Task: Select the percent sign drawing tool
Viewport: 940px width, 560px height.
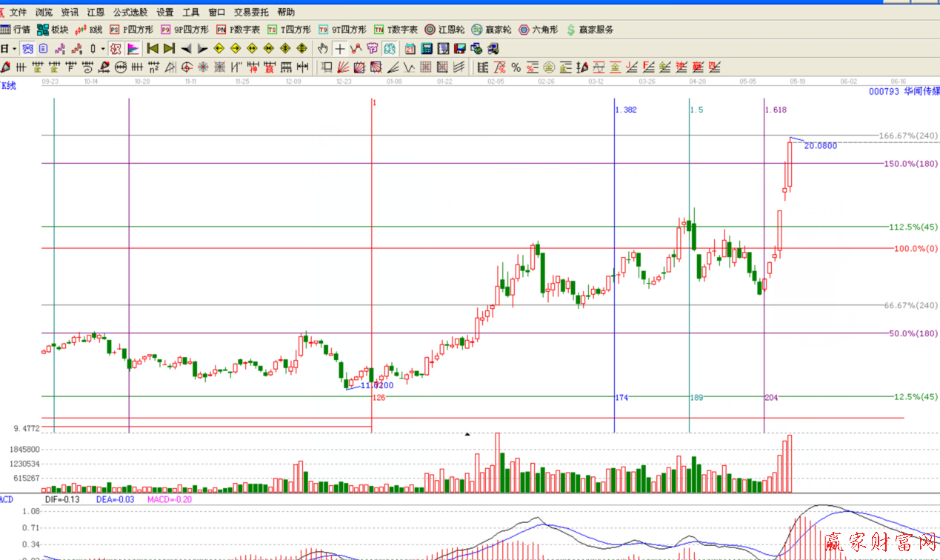Action: click(516, 68)
